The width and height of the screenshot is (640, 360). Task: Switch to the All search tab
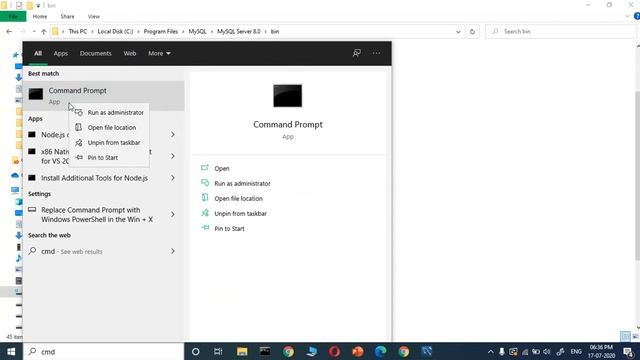pos(38,53)
